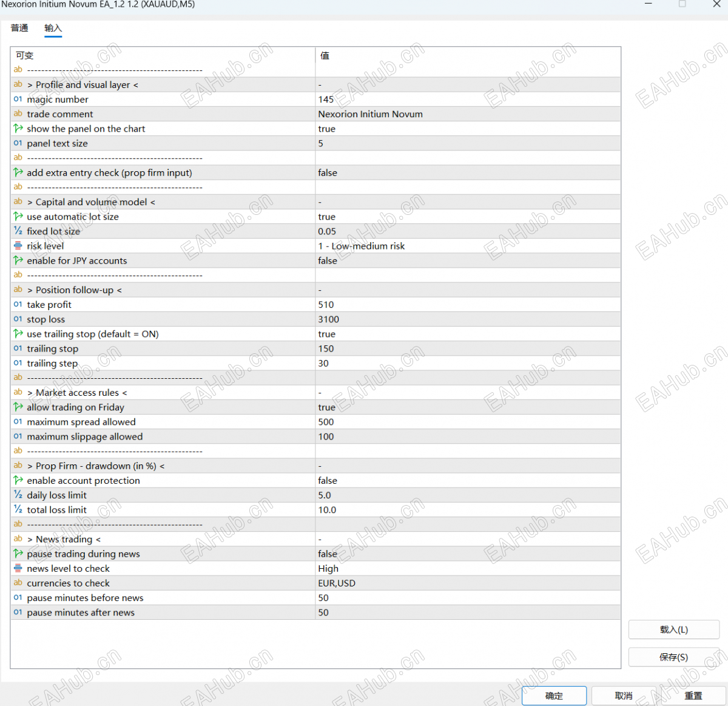Image resolution: width=728 pixels, height=706 pixels.
Task: Select the '> Capital and volume model <' row
Action: (315, 202)
